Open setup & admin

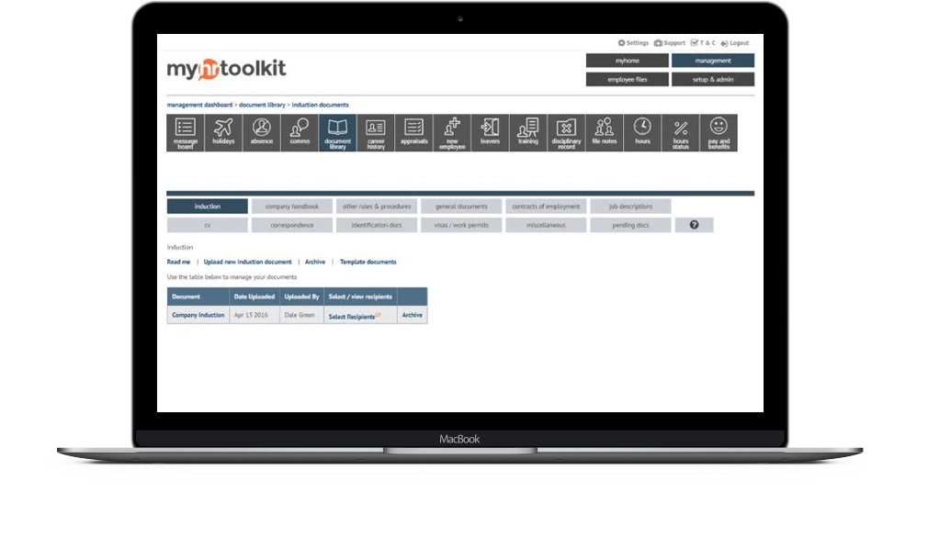coord(714,79)
